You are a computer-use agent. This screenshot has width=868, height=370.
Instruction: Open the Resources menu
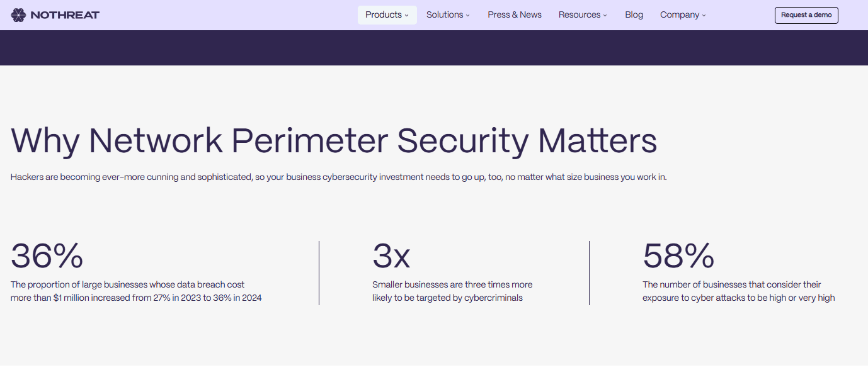click(x=579, y=15)
